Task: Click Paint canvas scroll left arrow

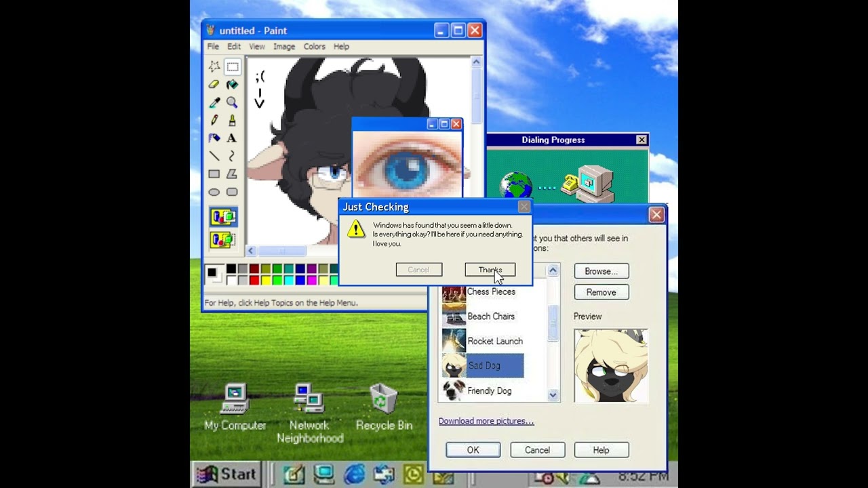Action: point(250,251)
